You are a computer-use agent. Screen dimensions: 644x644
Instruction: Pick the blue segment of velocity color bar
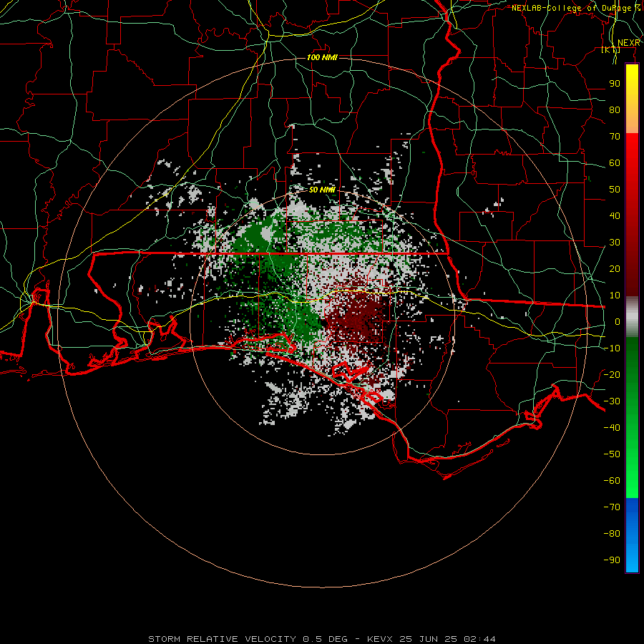click(x=632, y=535)
